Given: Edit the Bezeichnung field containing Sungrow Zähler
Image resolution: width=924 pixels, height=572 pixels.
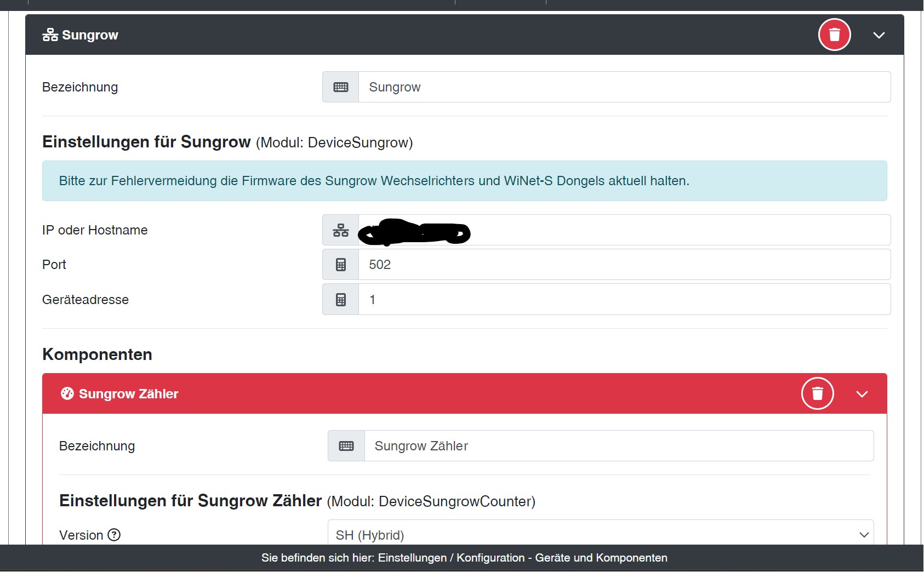Looking at the screenshot, I should pos(619,446).
